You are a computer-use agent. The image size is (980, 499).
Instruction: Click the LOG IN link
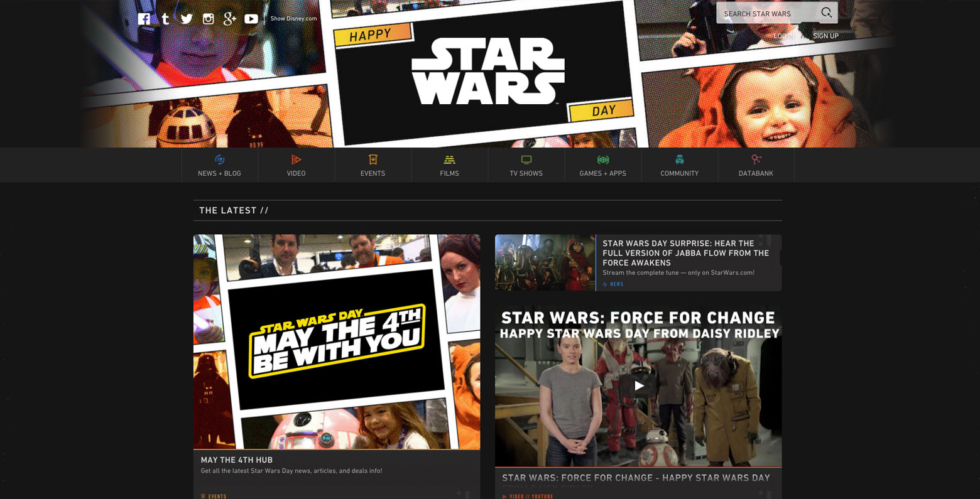click(784, 36)
